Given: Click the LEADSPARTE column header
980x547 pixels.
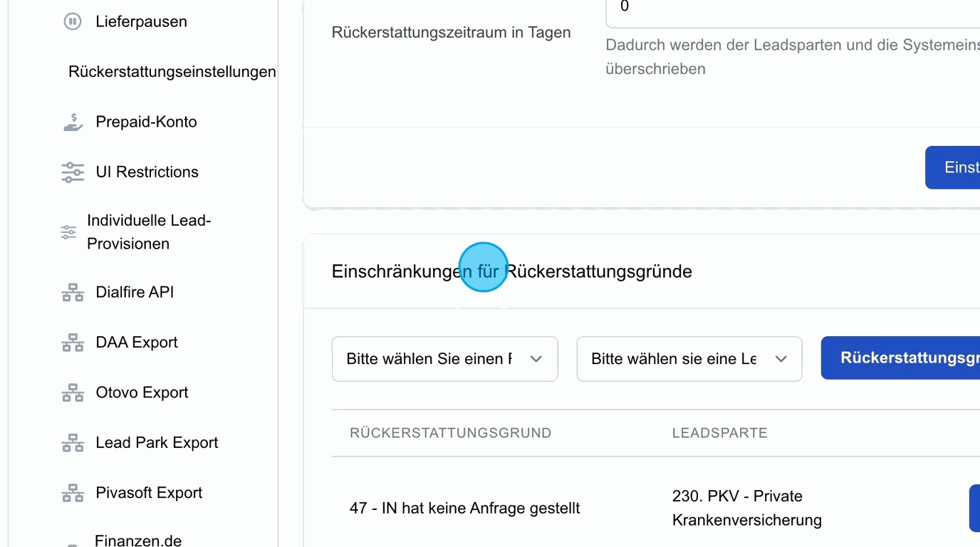Looking at the screenshot, I should (720, 433).
